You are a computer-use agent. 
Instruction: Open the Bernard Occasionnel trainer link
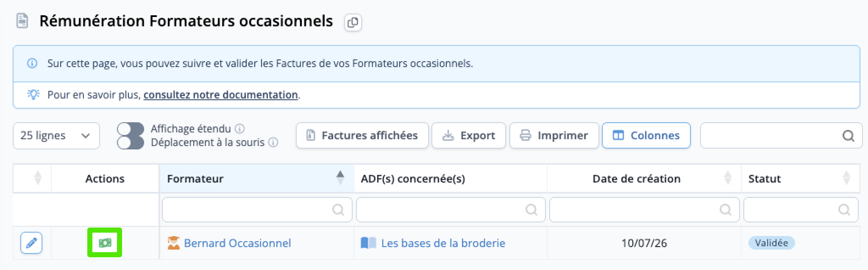tap(237, 243)
